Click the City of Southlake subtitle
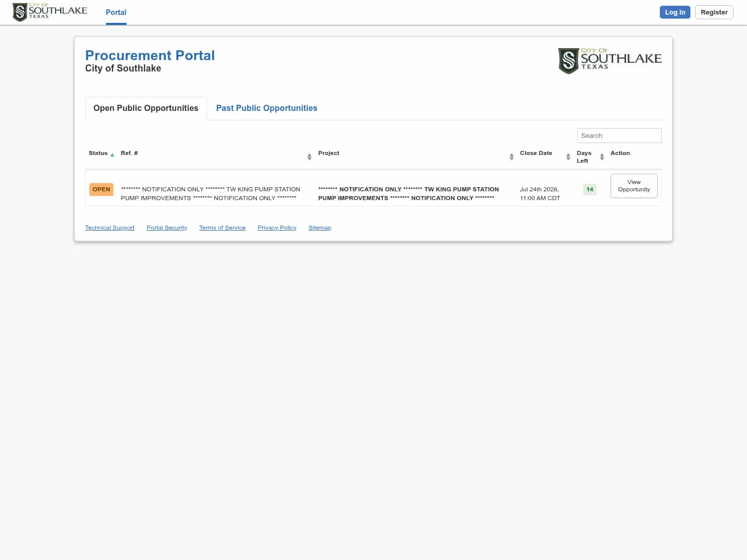Viewport: 747px width, 560px height. tap(123, 68)
